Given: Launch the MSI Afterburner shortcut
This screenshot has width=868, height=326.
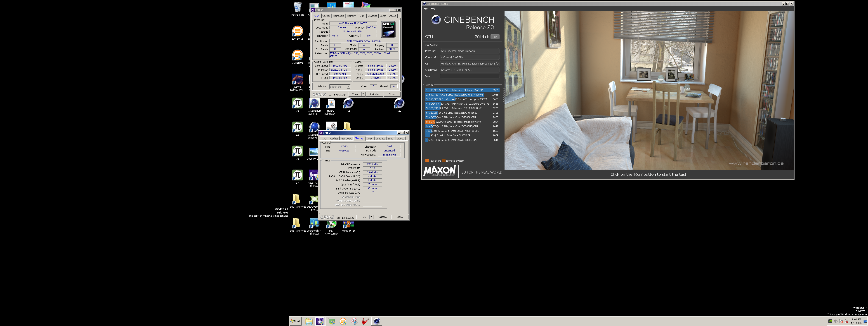Looking at the screenshot, I should click(x=331, y=227).
